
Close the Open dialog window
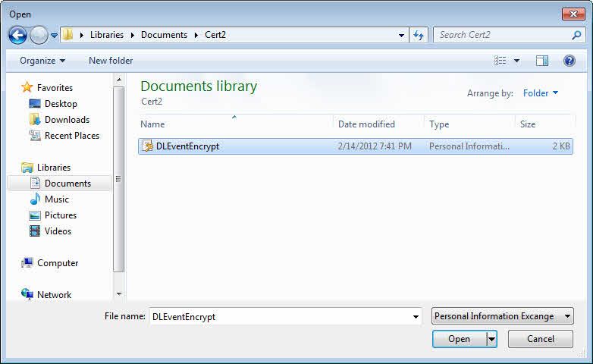(x=573, y=14)
